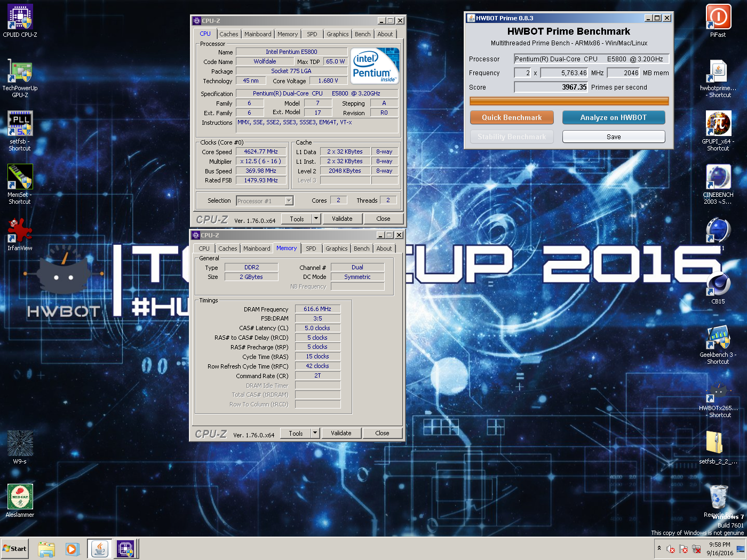
Task: Click the muted volume tray icon
Action: click(671, 549)
